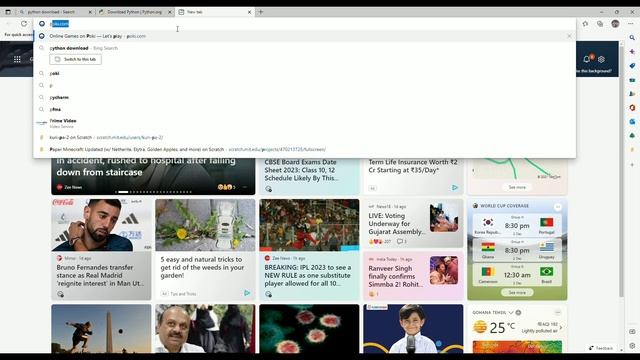Open the sidebar Outlook icon
This screenshot has width=640, height=360.
[x=632, y=122]
